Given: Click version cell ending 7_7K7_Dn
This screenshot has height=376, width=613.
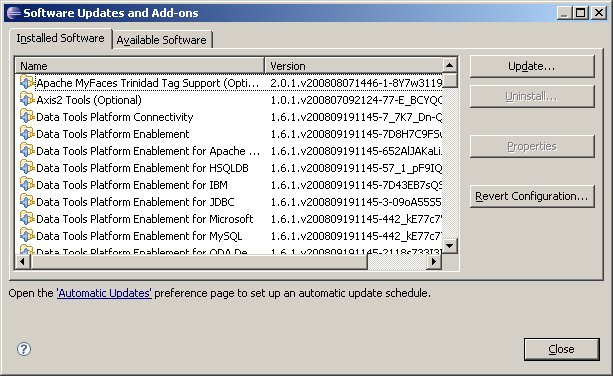Looking at the screenshot, I should tap(356, 117).
